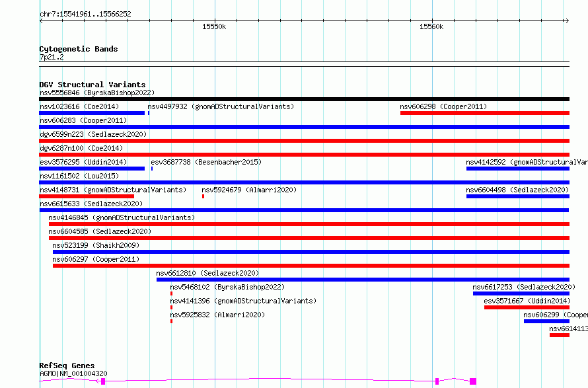Open the dgv6287n100 (Coe2014) label

(81, 148)
